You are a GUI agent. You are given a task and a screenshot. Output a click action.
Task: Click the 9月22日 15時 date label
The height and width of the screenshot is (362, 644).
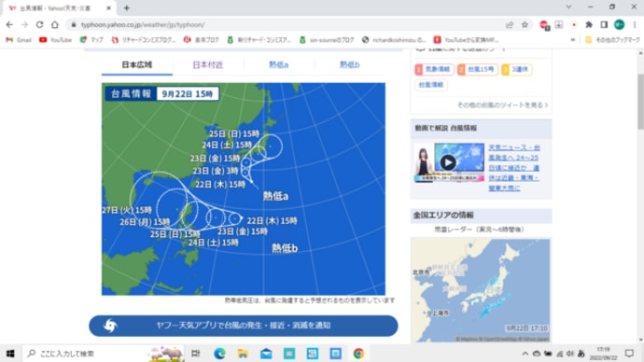pos(188,94)
